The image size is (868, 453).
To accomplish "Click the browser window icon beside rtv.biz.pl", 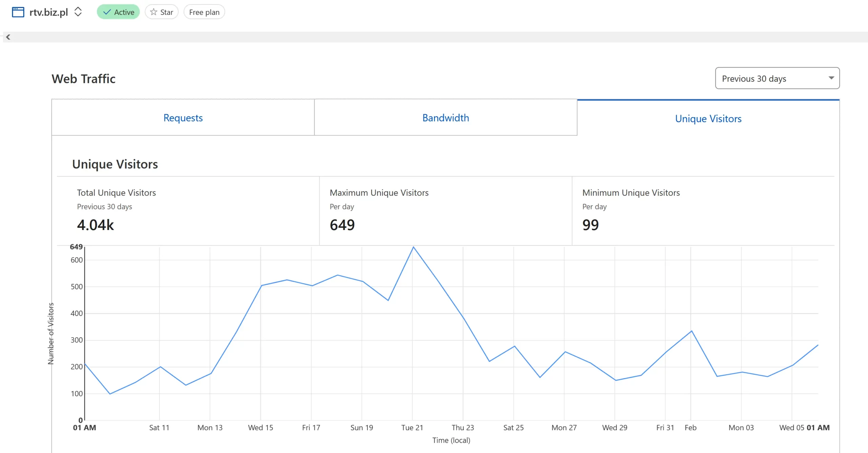I will pyautogui.click(x=18, y=12).
